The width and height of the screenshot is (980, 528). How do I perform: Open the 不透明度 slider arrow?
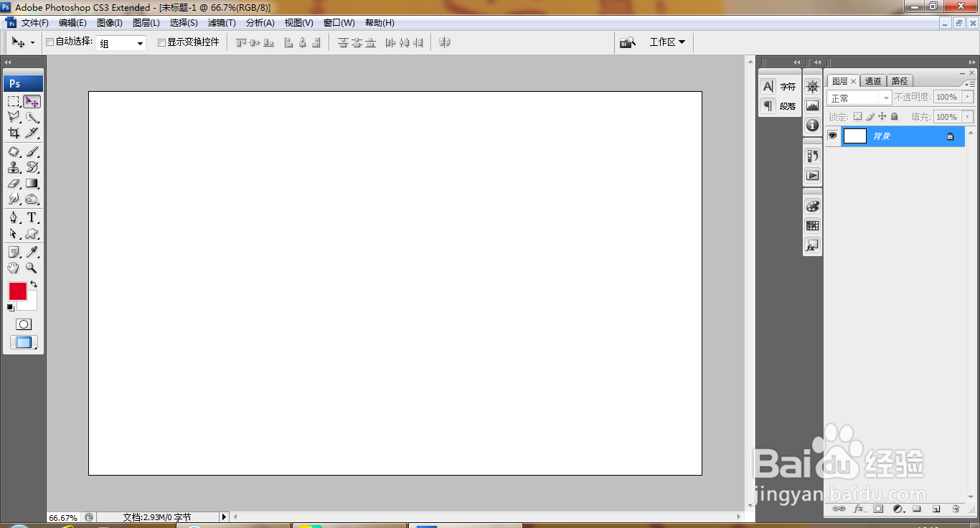point(968,97)
